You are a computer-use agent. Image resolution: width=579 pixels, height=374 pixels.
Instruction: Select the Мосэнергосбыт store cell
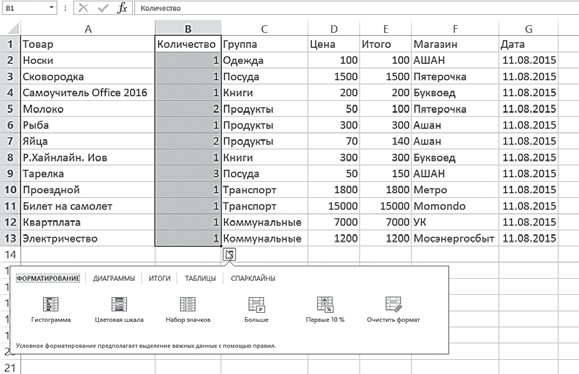point(455,238)
